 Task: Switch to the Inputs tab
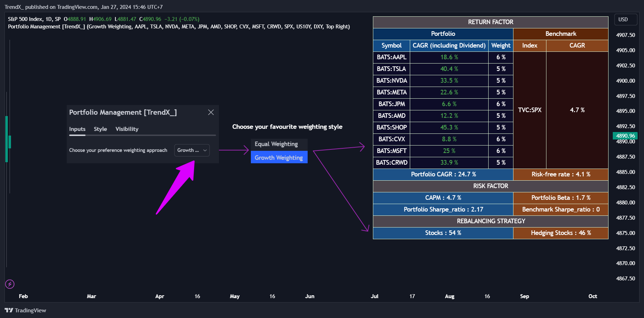(x=77, y=129)
